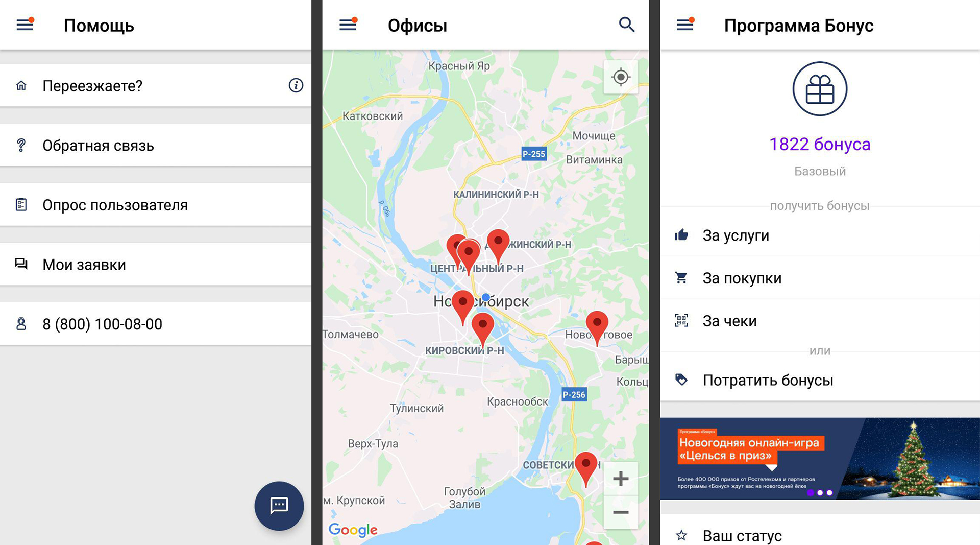Tap search icon in Офисы header

tap(626, 25)
